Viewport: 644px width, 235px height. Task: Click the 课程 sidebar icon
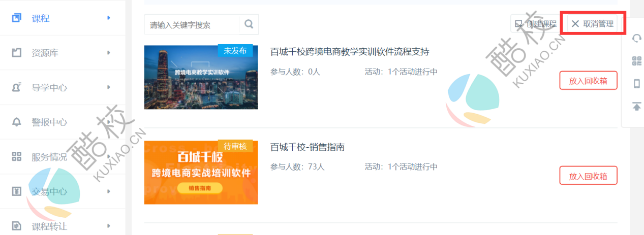pos(17,18)
